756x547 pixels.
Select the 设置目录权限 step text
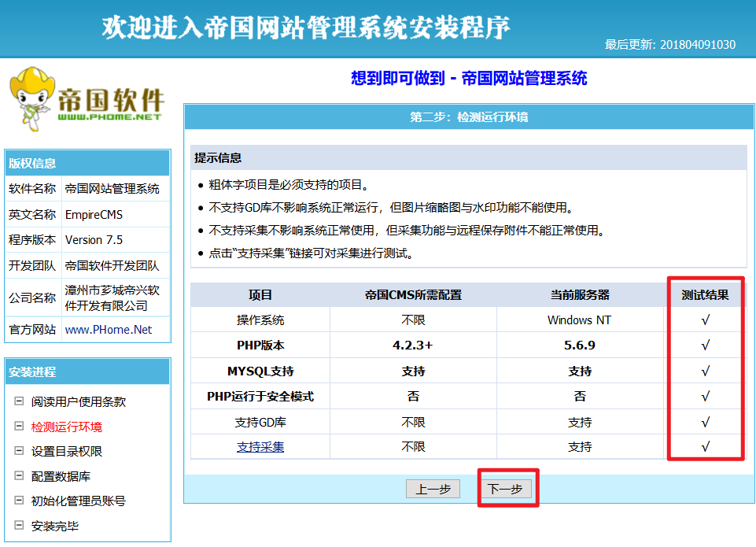click(67, 452)
